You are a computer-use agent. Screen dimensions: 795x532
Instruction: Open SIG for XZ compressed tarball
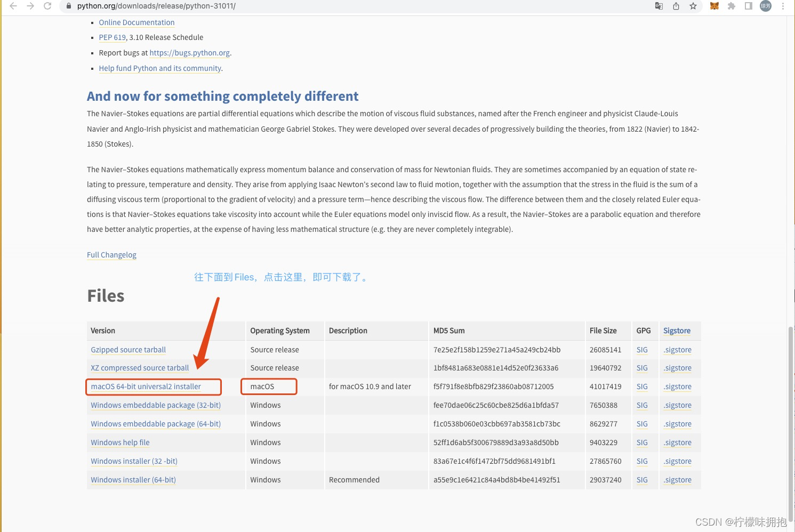(x=642, y=368)
